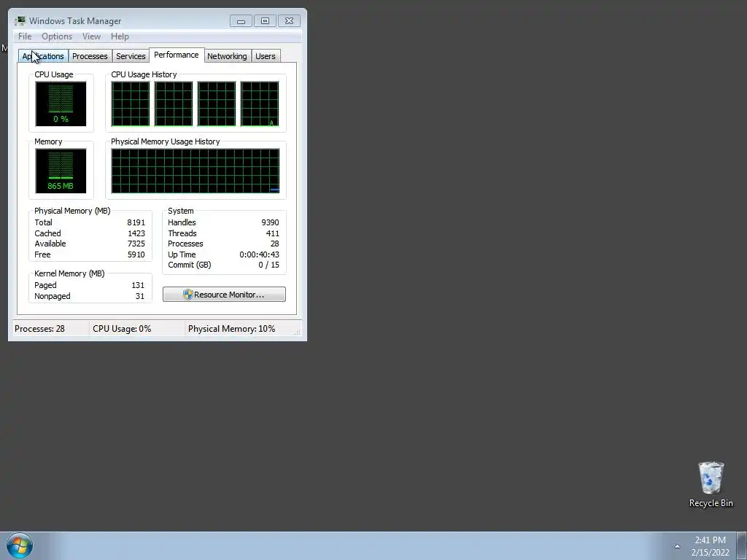Switch to the Networking tab
Viewport: 747px width, 560px height.
(227, 56)
